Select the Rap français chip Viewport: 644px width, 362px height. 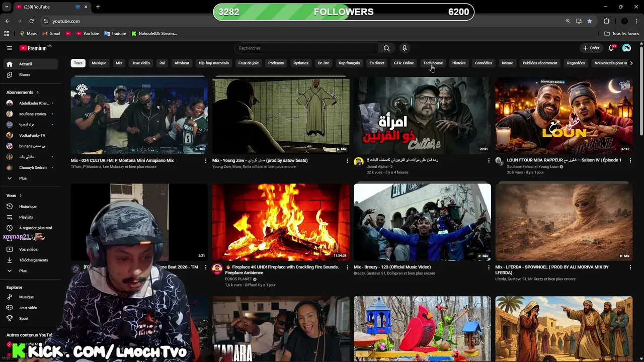349,63
